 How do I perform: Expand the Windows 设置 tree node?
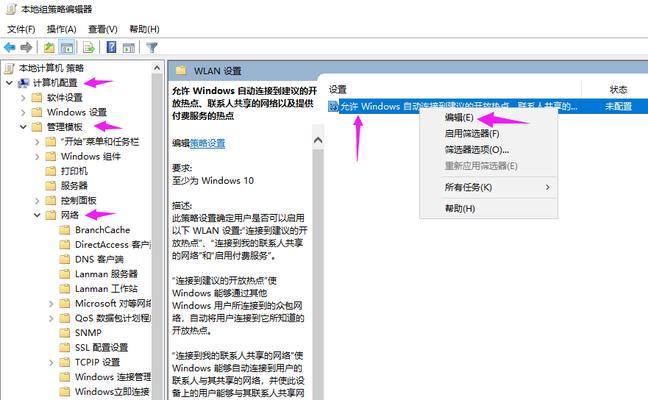23,112
